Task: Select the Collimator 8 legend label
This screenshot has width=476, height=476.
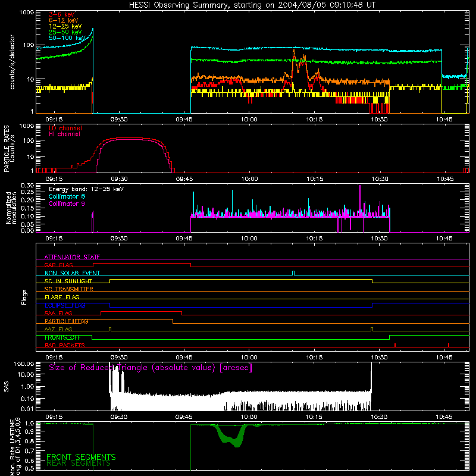Action: [x=67, y=196]
